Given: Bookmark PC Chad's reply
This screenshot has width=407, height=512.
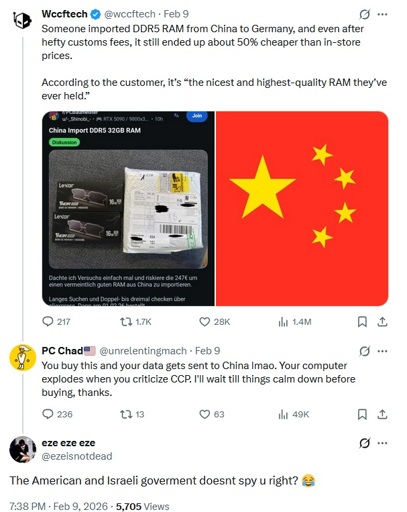Looking at the screenshot, I should tap(362, 414).
